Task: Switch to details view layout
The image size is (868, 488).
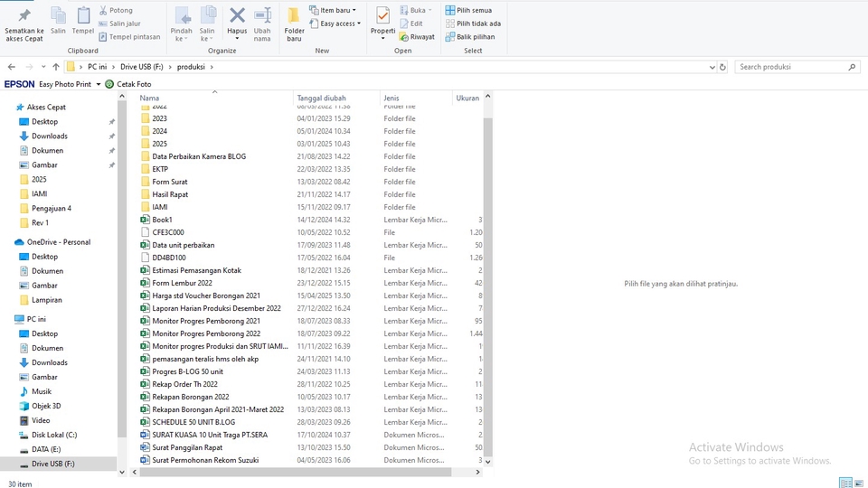Action: 844,483
